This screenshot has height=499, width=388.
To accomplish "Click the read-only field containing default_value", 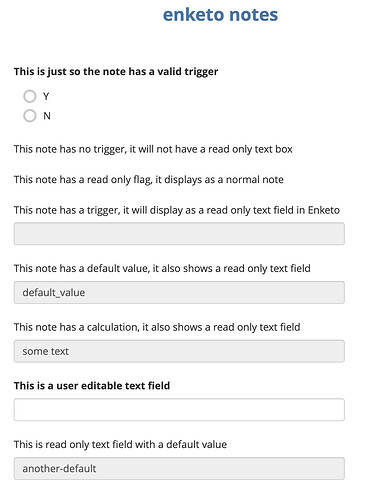I will click(179, 292).
